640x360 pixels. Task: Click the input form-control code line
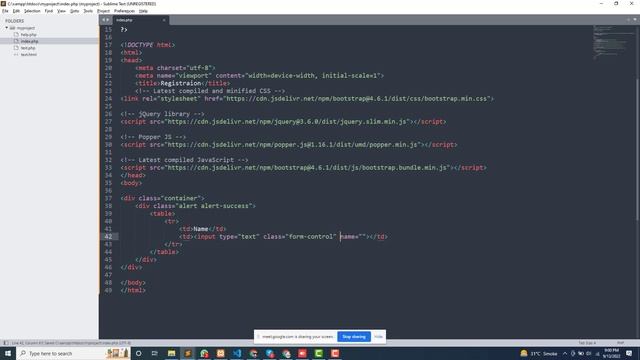[x=283, y=236]
